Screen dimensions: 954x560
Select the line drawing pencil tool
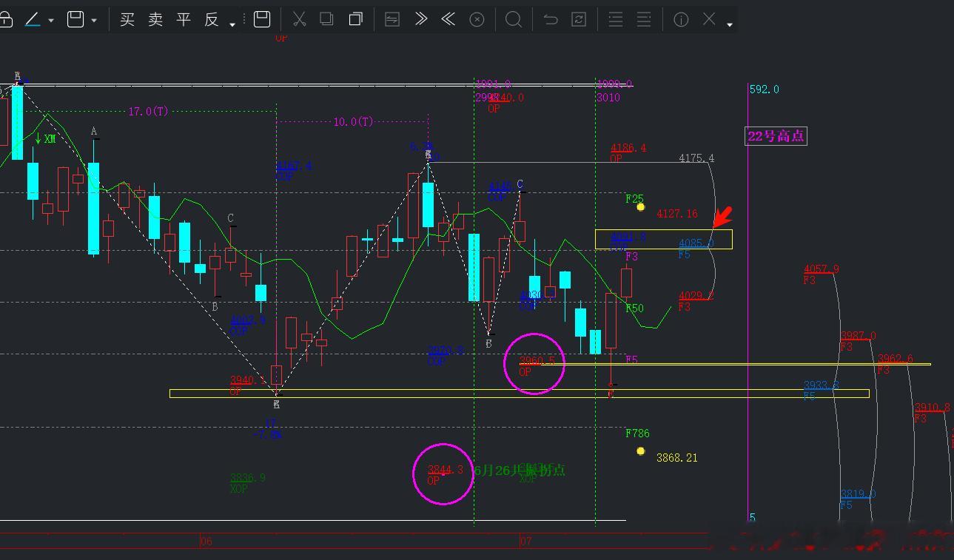pyautogui.click(x=33, y=19)
